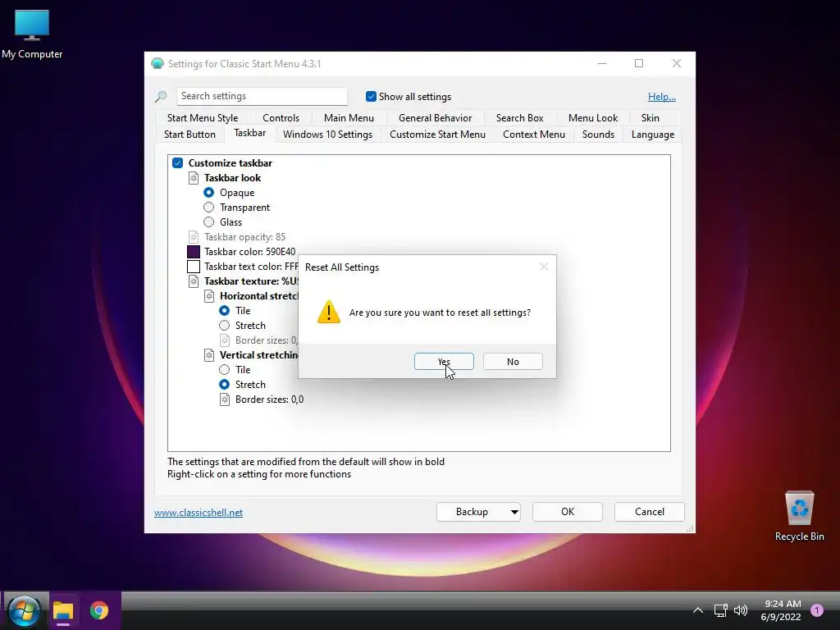Open the Search Box tab
This screenshot has height=630, width=840.
click(x=519, y=118)
